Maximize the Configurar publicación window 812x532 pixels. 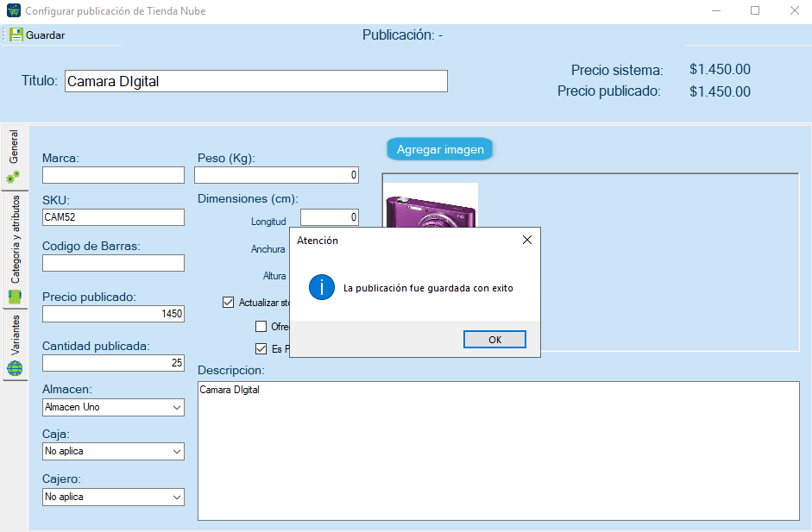pos(755,11)
